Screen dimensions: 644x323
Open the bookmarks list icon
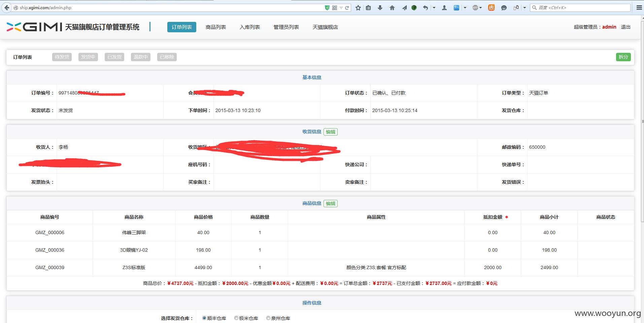click(368, 8)
